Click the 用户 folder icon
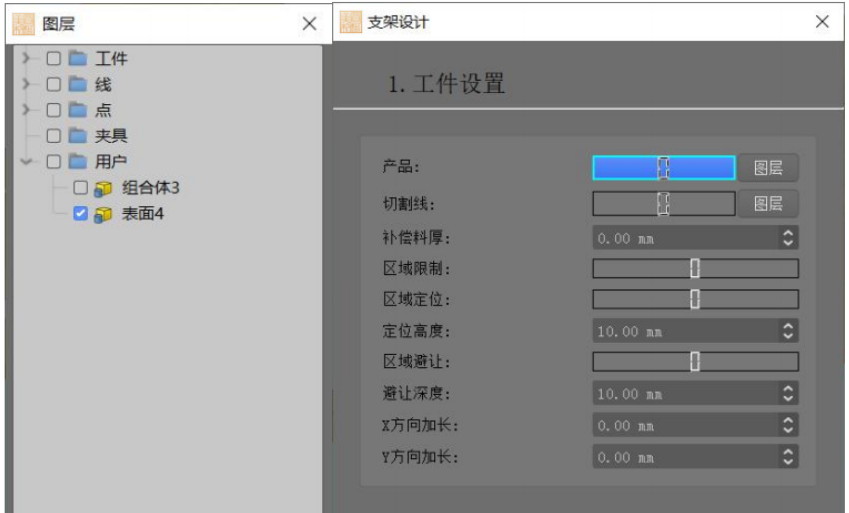This screenshot has height=513, width=849. [x=78, y=161]
